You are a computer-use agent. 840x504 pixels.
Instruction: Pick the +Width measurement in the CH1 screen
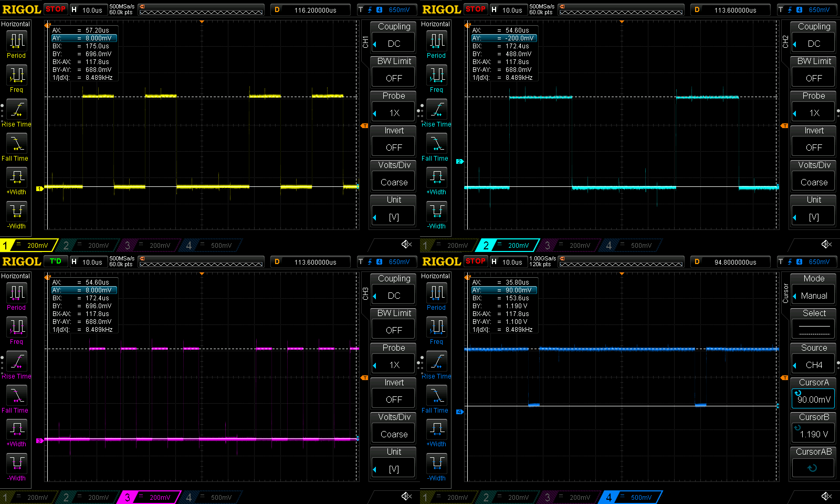pyautogui.click(x=16, y=182)
